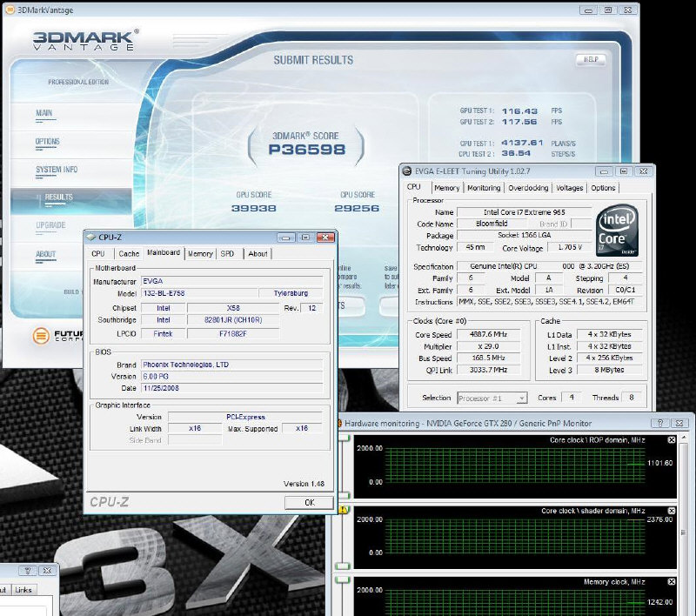
Task: Click the yellow warning icon beside shader graph
Action: coord(344,510)
